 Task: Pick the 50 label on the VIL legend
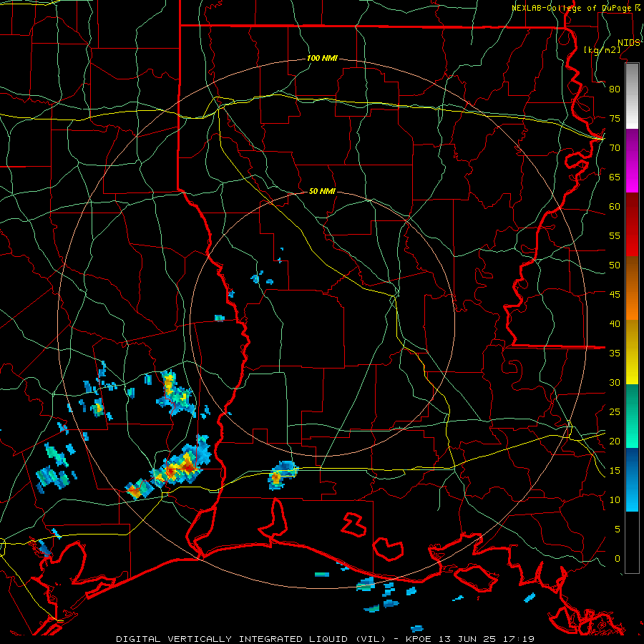(615, 265)
